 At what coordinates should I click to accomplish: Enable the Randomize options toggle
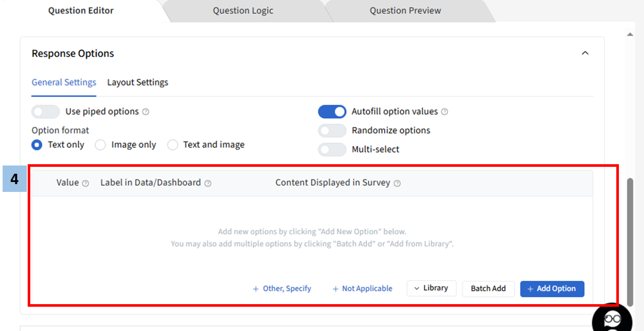click(x=332, y=130)
